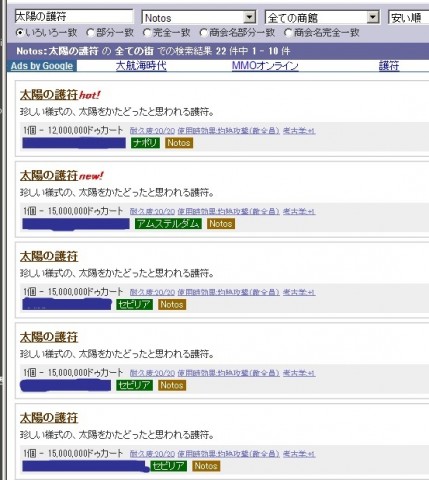The image size is (429, 480).
Task: Click 耐久度20/20 link in first listing
Action: pos(152,131)
